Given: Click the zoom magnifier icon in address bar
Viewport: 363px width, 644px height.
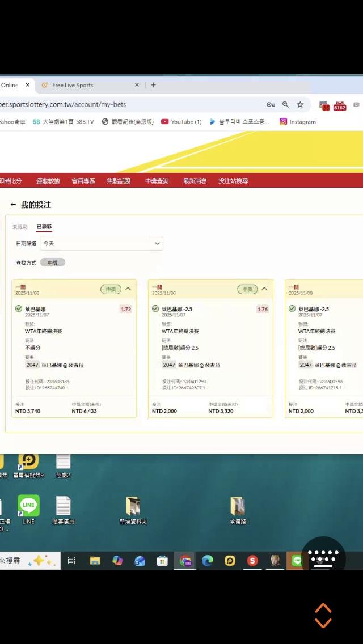Looking at the screenshot, I should [x=285, y=105].
